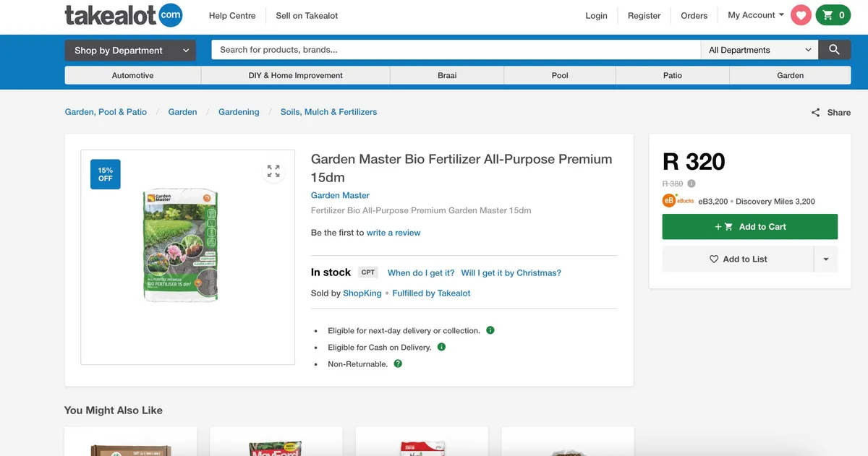
Task: Select the Braai category tab
Action: (447, 75)
